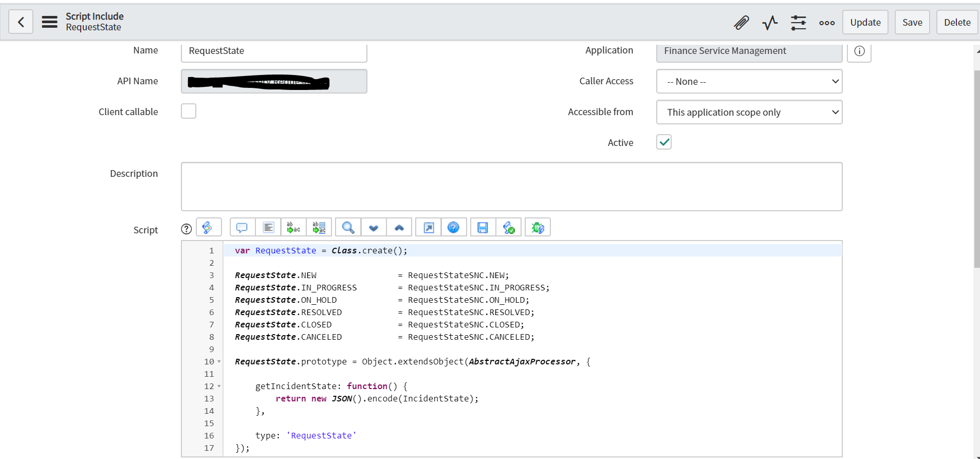Click the 'Accessible from' label
980x459 pixels.
point(601,112)
